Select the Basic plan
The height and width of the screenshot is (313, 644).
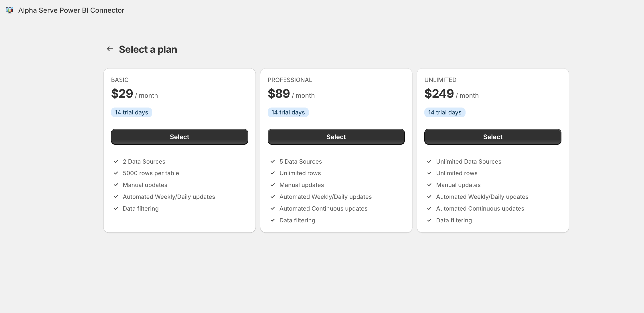(179, 136)
